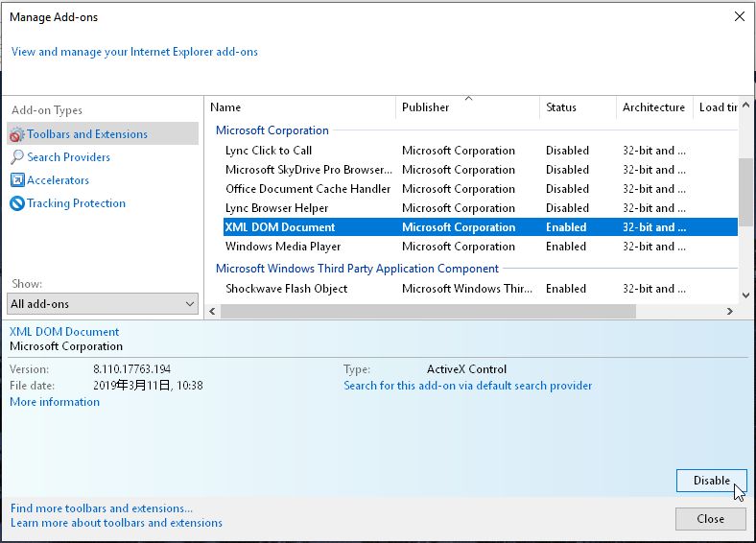Select Search Providers add-on type
756x543 pixels.
[x=68, y=157]
